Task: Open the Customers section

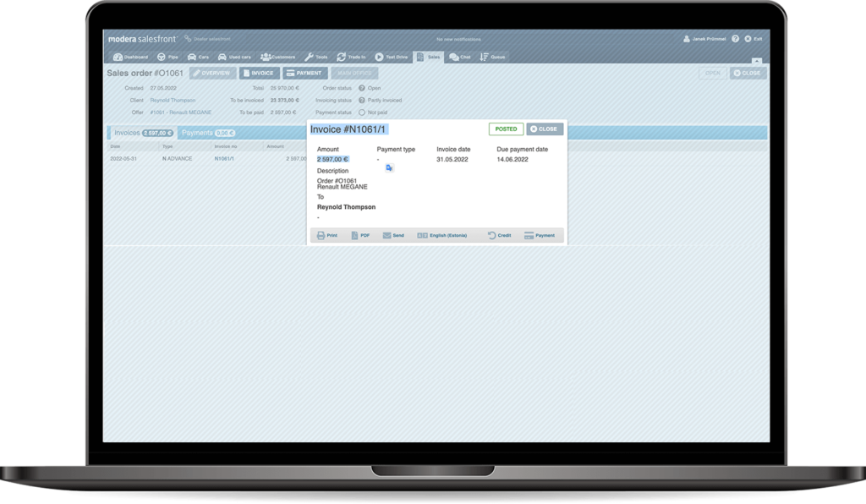Action: coord(277,57)
